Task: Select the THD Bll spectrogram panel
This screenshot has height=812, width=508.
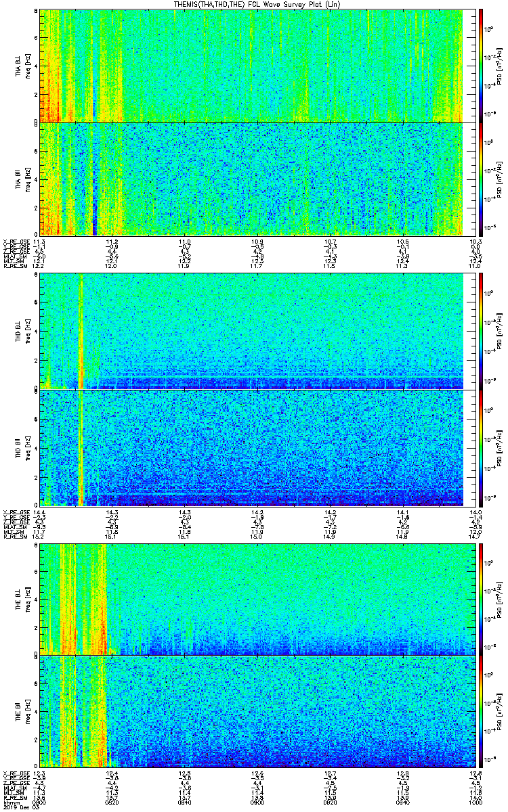Action: [x=251, y=448]
